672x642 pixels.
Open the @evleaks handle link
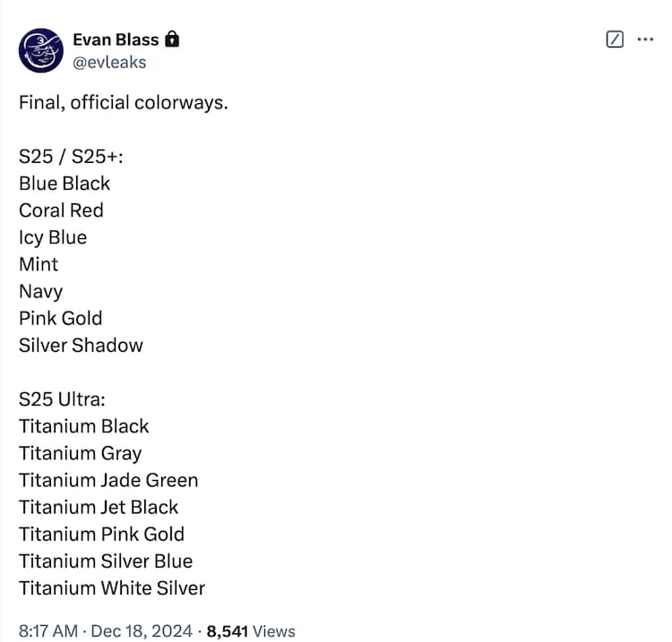109,62
